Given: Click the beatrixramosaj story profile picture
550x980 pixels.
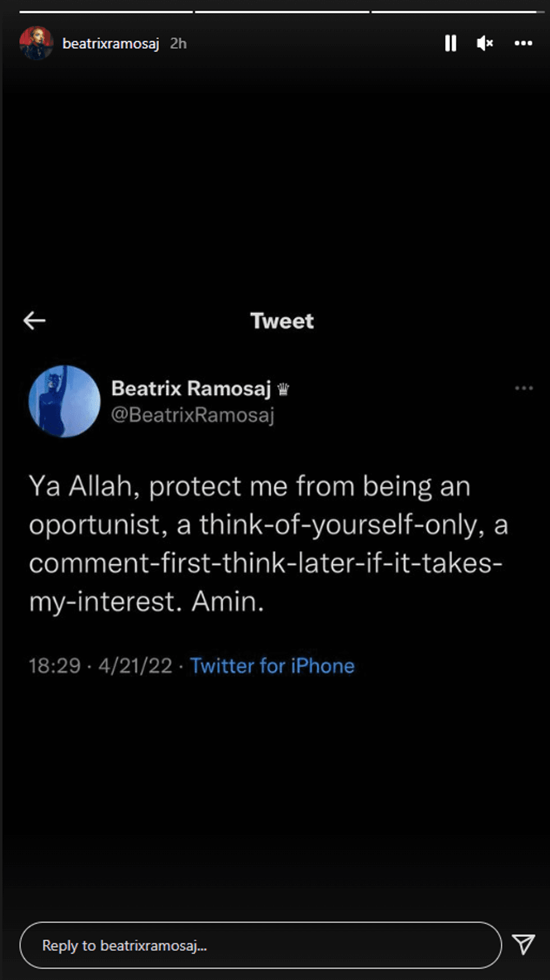Looking at the screenshot, I should 36,43.
